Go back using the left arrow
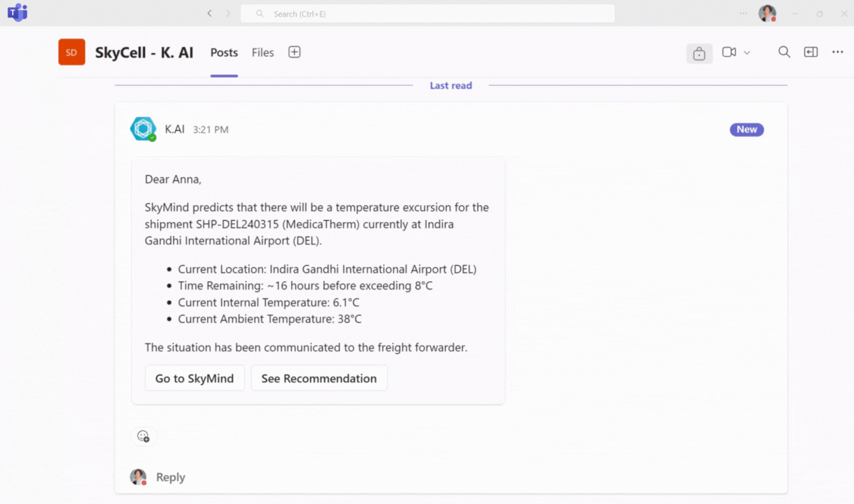854x504 pixels. pos(209,13)
